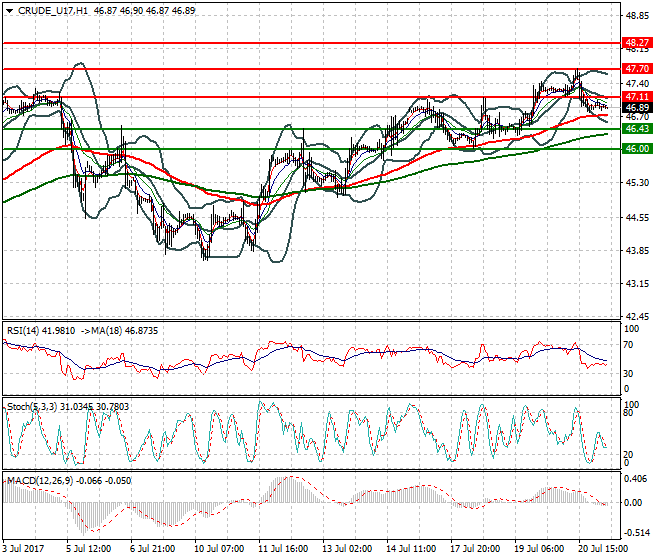Image resolution: width=660 pixels, height=560 pixels.
Task: Click the Stochastic 20 level scale value
Action: click(x=628, y=455)
